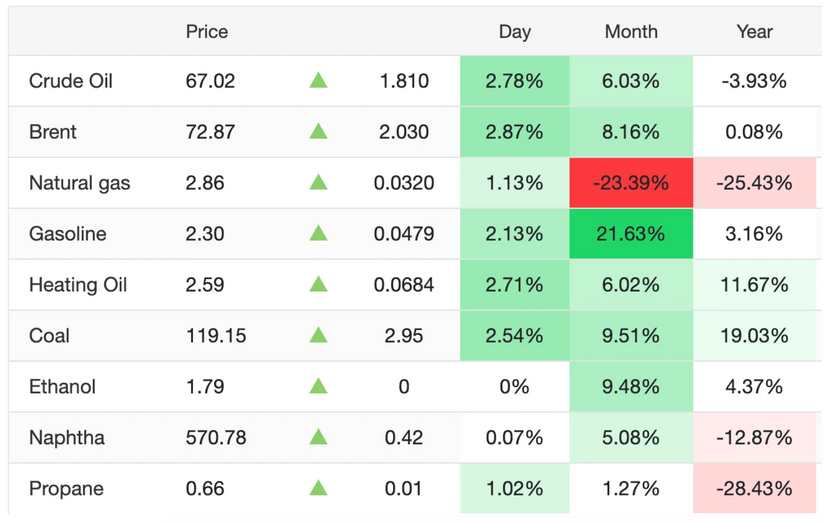Click the green up arrow in Brent row

pyautogui.click(x=318, y=132)
